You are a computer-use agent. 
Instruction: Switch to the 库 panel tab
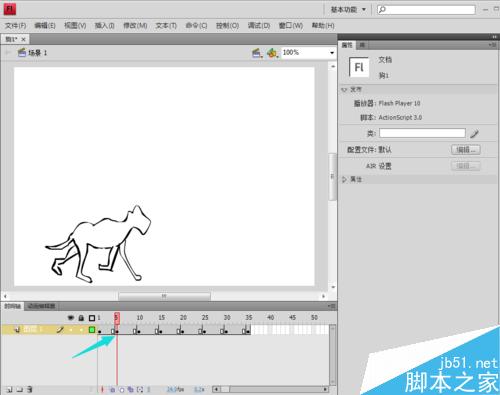coord(362,45)
